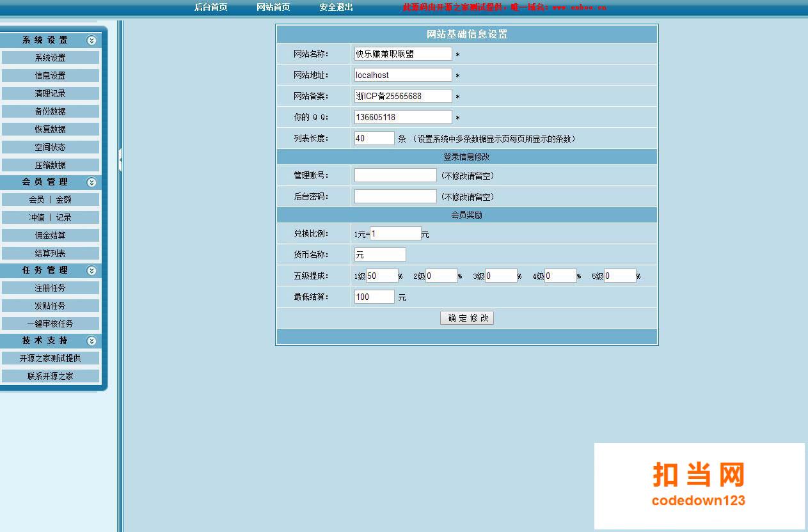
Task: Open 系统设置 sidebar item
Action: [x=50, y=58]
